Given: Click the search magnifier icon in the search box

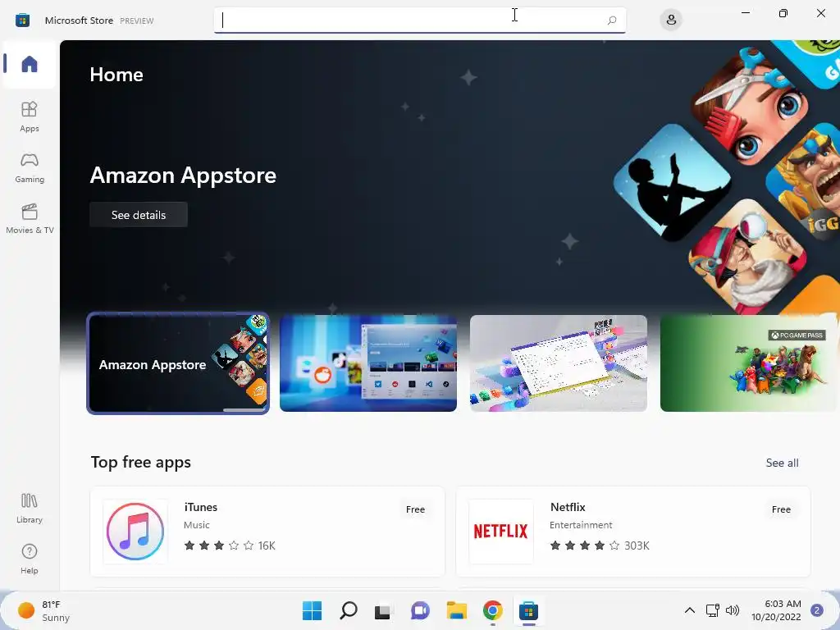Looking at the screenshot, I should click(612, 21).
